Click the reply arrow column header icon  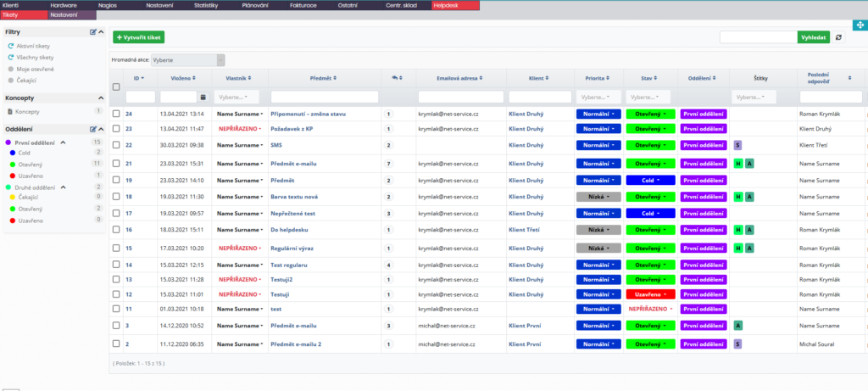click(394, 79)
